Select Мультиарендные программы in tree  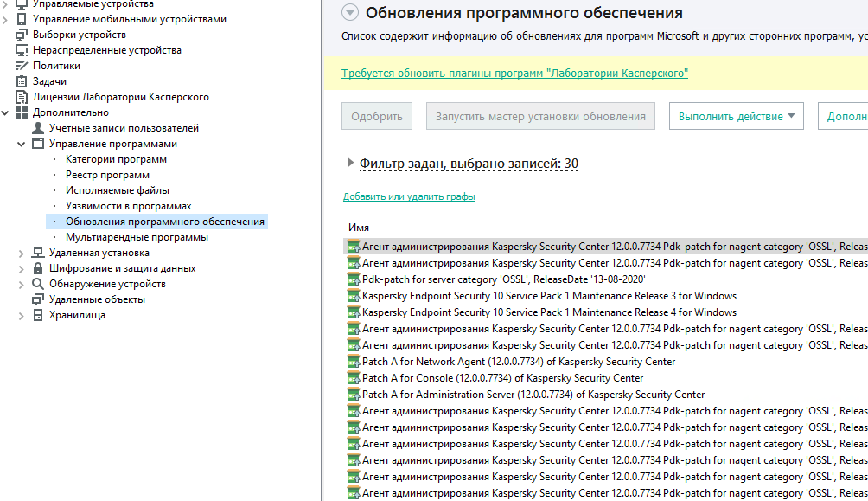click(x=137, y=236)
